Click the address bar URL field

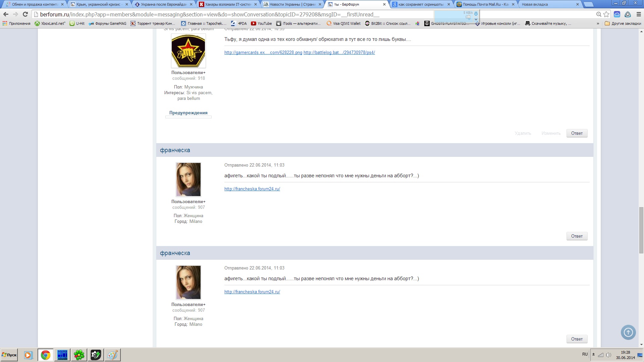click(x=235, y=14)
